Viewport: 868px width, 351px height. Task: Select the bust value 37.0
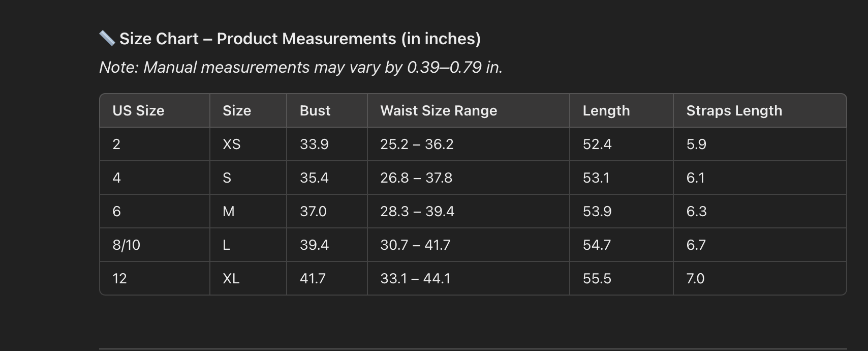[x=313, y=212]
